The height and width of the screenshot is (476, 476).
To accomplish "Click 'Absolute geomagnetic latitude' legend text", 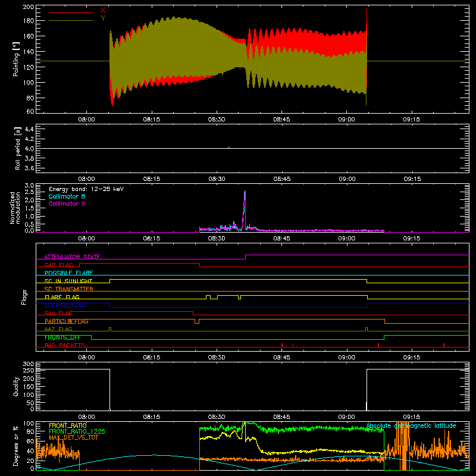I will click(411, 425).
